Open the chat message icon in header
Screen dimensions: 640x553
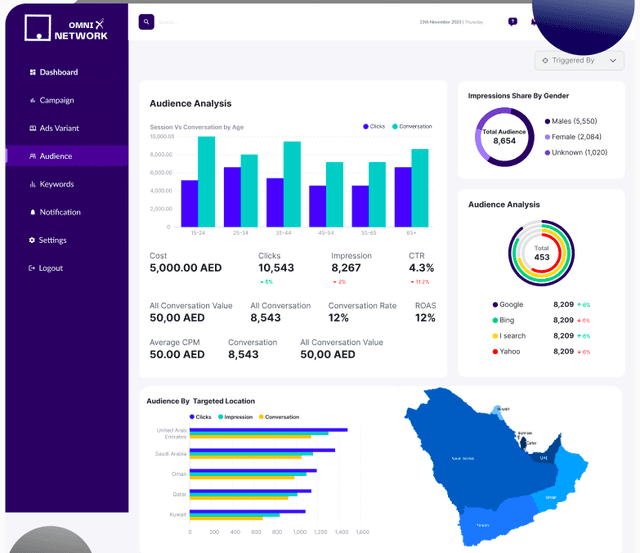click(x=513, y=21)
